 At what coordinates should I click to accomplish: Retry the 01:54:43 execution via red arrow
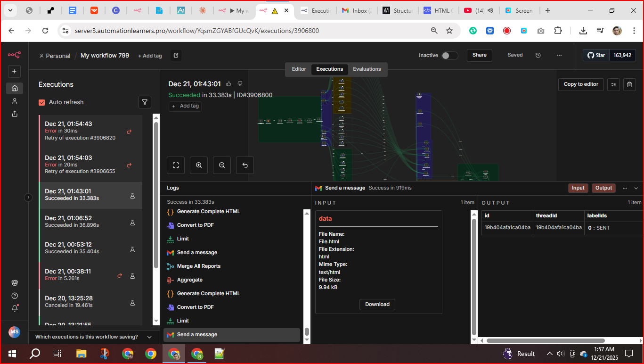(129, 132)
